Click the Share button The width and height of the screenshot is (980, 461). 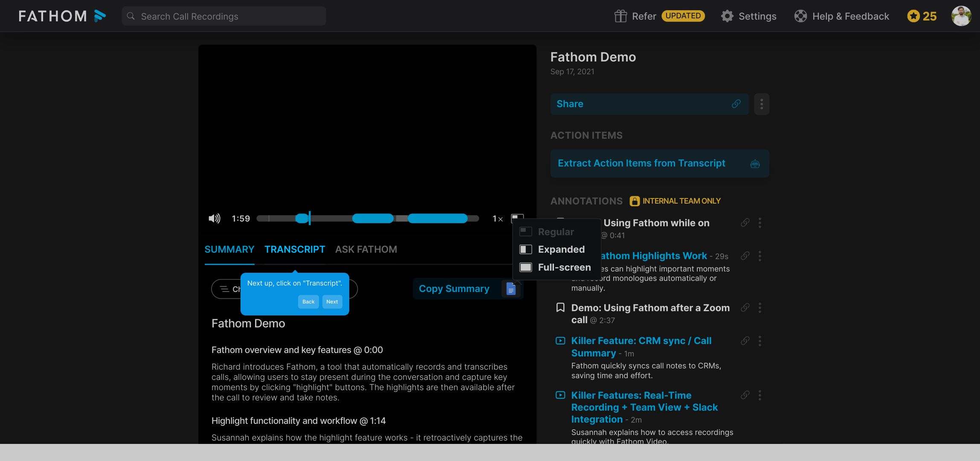649,104
